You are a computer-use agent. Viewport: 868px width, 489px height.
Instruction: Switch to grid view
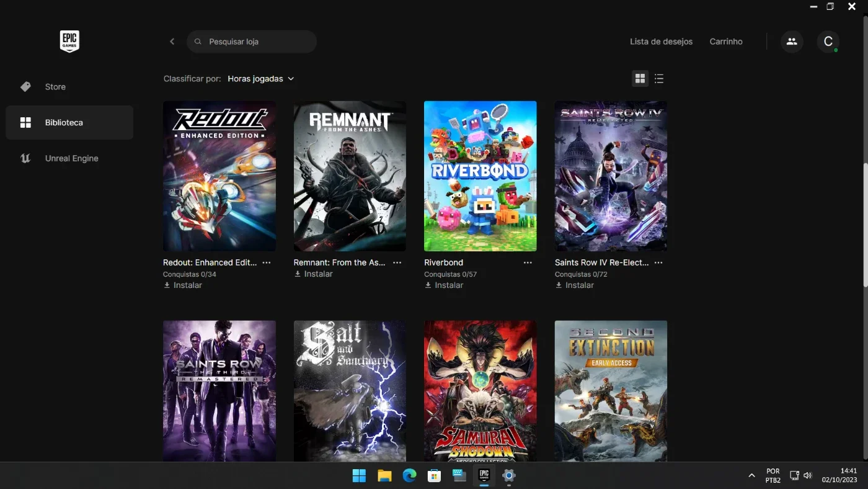point(640,78)
